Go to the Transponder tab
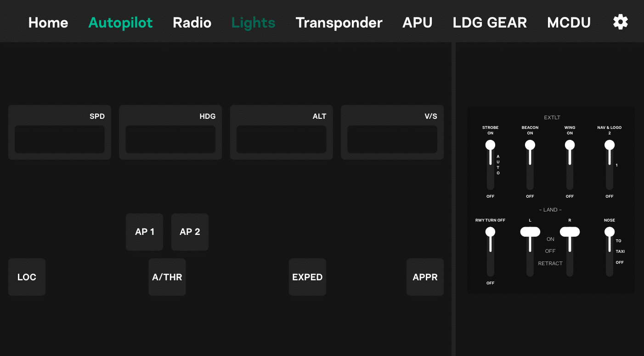 tap(339, 22)
